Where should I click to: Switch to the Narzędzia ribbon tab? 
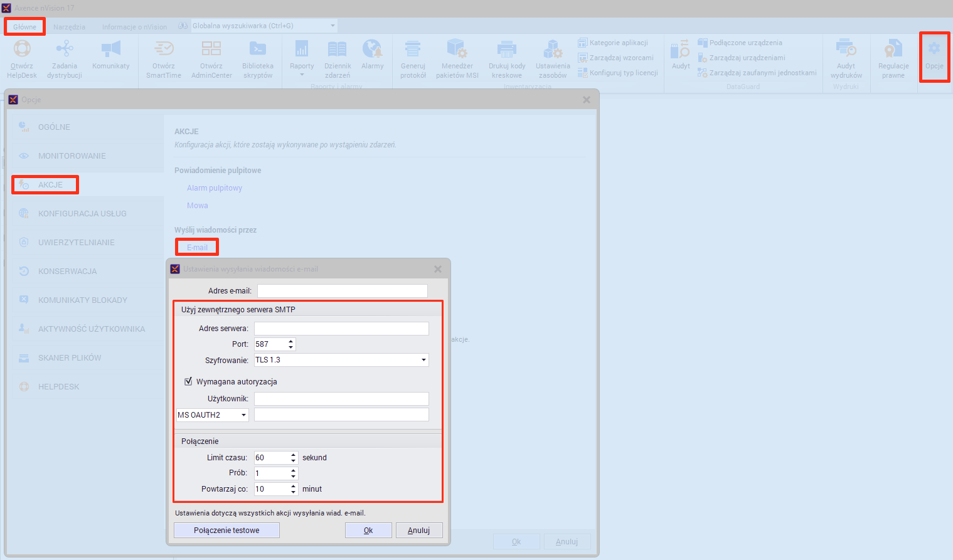(69, 27)
